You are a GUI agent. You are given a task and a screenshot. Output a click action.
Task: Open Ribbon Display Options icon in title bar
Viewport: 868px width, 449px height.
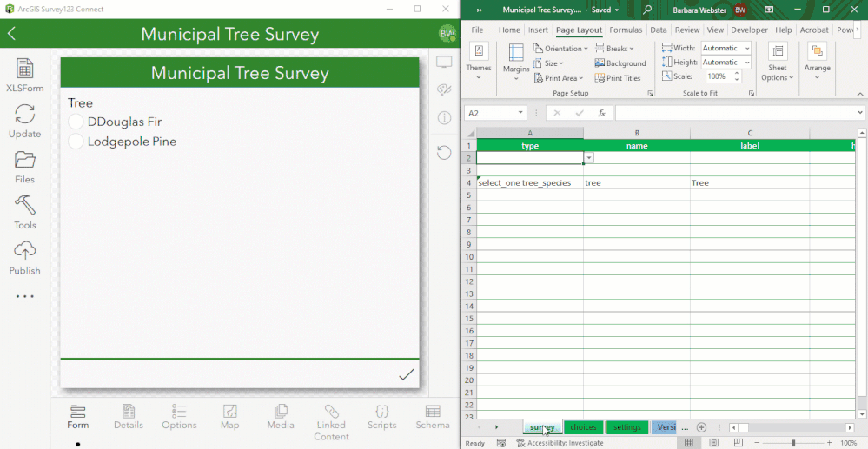coord(769,10)
